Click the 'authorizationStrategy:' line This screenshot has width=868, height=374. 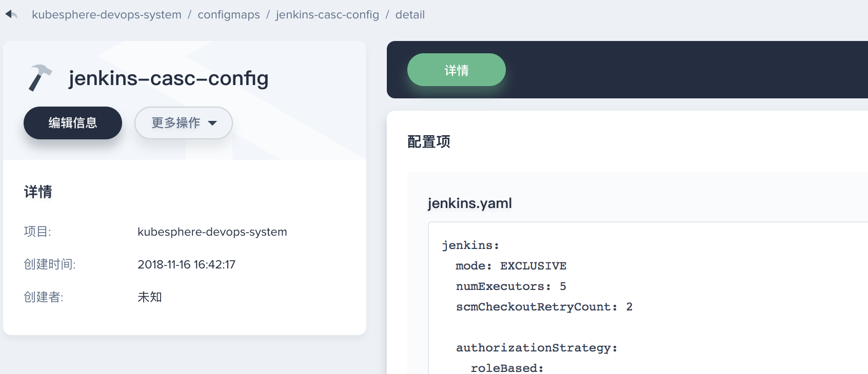[x=537, y=348]
